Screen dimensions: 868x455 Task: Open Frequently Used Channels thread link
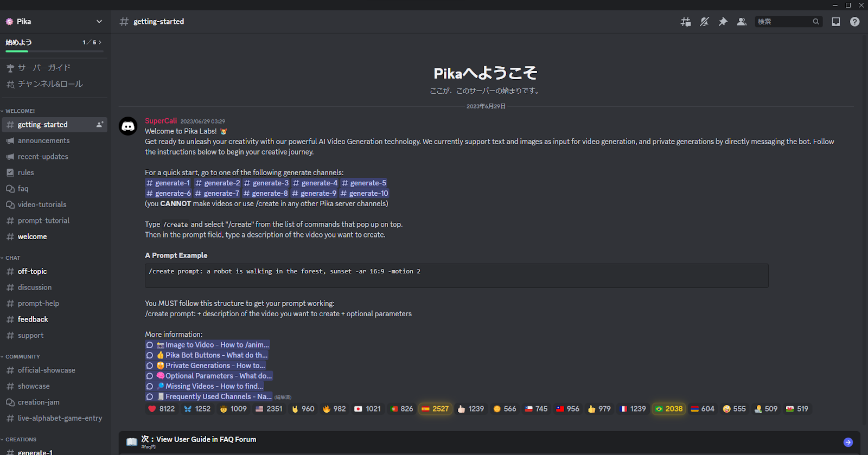point(209,396)
